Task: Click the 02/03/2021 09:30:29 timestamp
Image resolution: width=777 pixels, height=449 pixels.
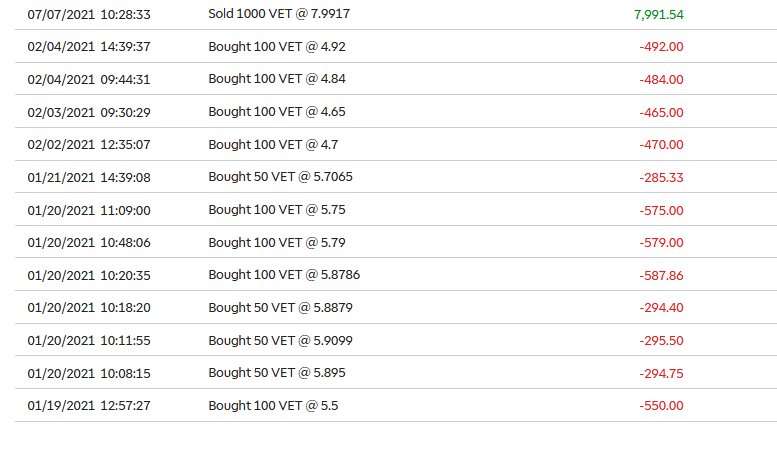Action: coord(89,112)
